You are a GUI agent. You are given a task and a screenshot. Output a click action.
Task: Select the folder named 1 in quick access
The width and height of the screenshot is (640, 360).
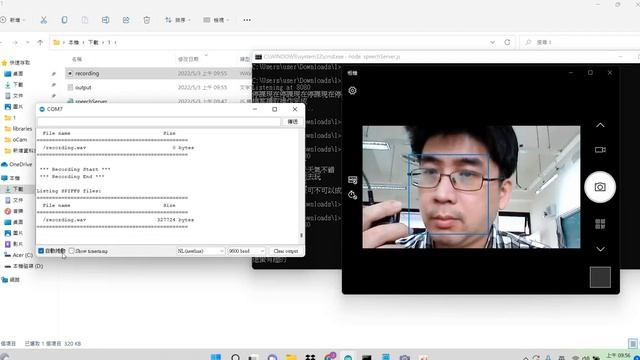10,118
